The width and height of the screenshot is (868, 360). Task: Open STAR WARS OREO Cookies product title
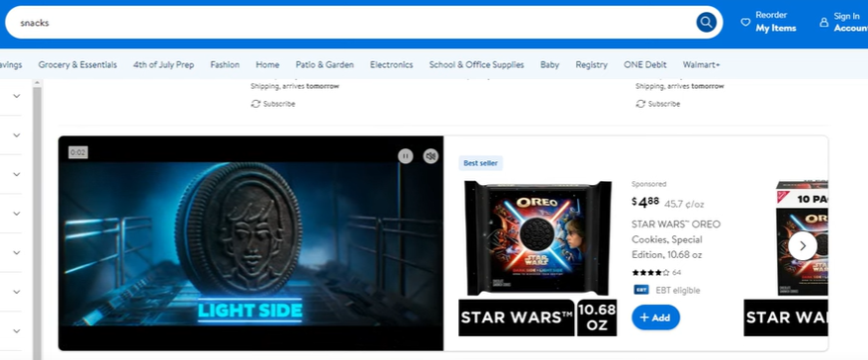[676, 239]
